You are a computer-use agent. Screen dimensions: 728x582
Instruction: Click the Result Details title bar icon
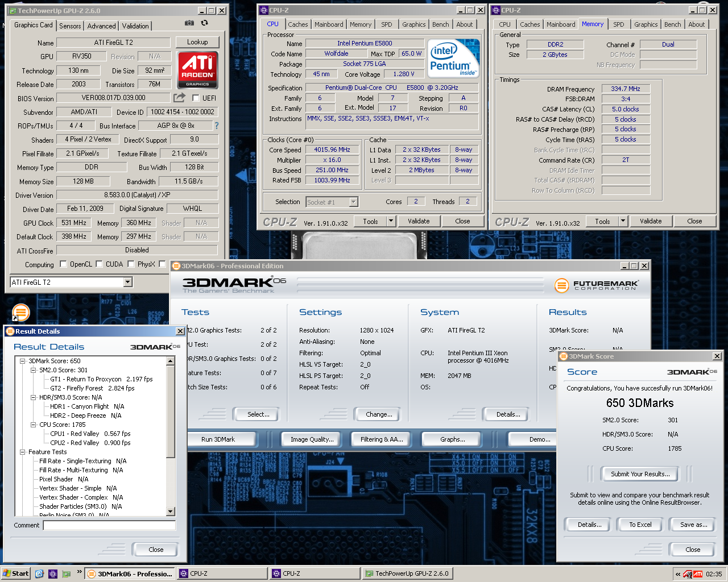coord(10,331)
